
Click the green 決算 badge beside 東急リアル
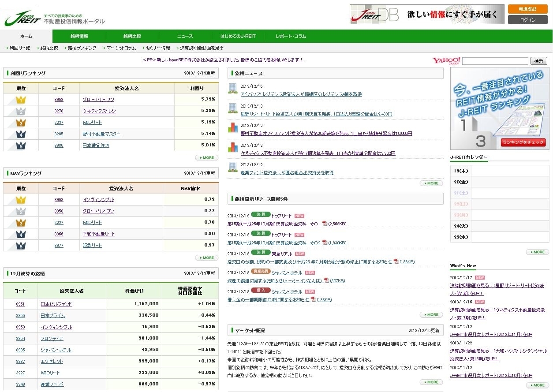261,253
